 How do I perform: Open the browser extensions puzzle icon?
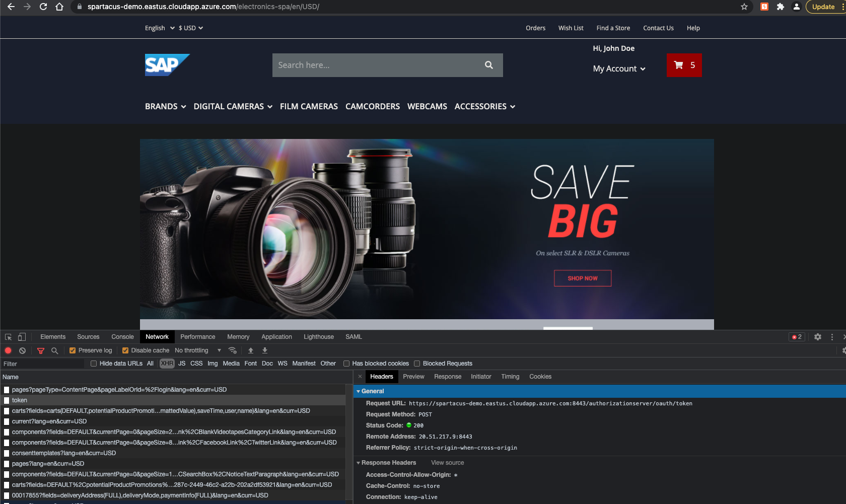coord(781,7)
